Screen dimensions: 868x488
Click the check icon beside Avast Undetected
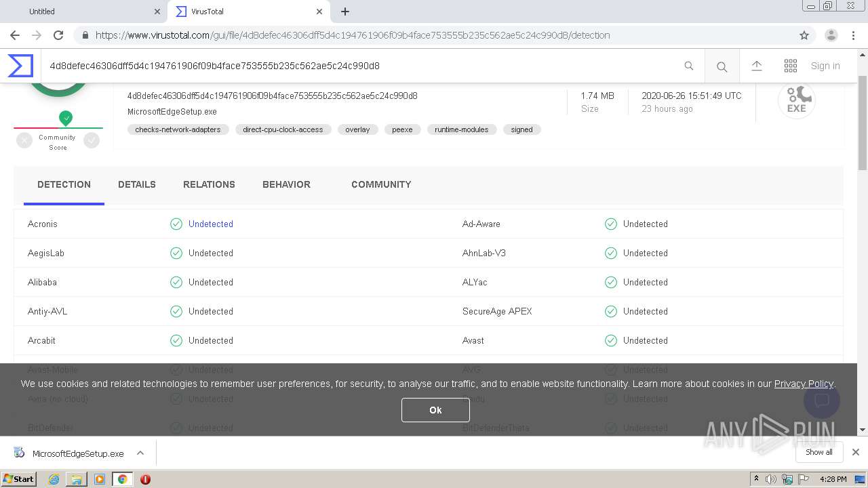pyautogui.click(x=611, y=340)
